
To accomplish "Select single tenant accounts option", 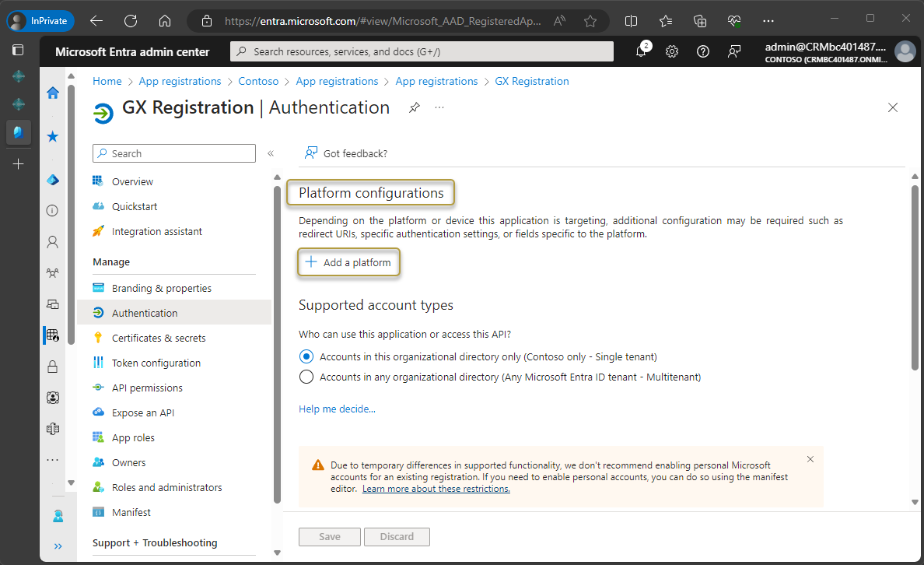I will (x=306, y=356).
